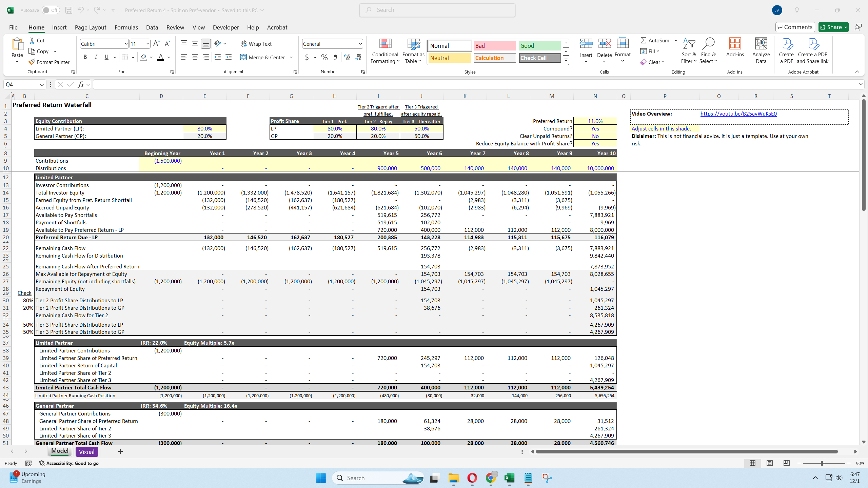Screen dimensions: 868x488
Task: Click Increase Indent icon
Action: (x=229, y=57)
